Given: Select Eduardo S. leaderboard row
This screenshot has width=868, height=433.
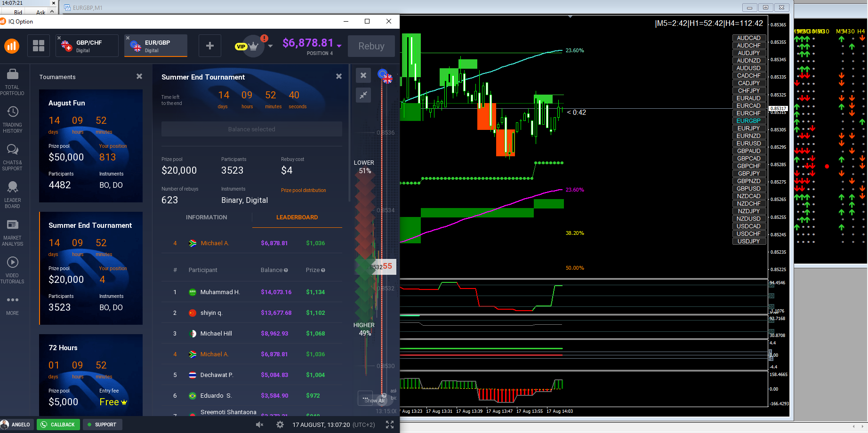Looking at the screenshot, I should click(252, 396).
